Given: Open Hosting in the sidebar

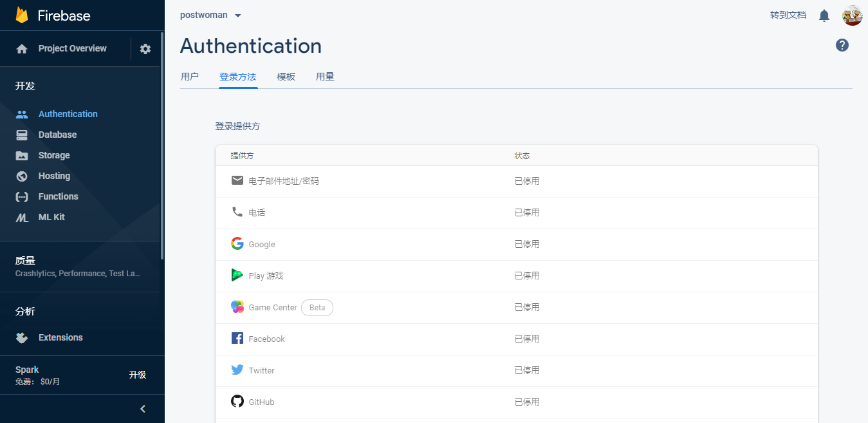Looking at the screenshot, I should pyautogui.click(x=54, y=176).
